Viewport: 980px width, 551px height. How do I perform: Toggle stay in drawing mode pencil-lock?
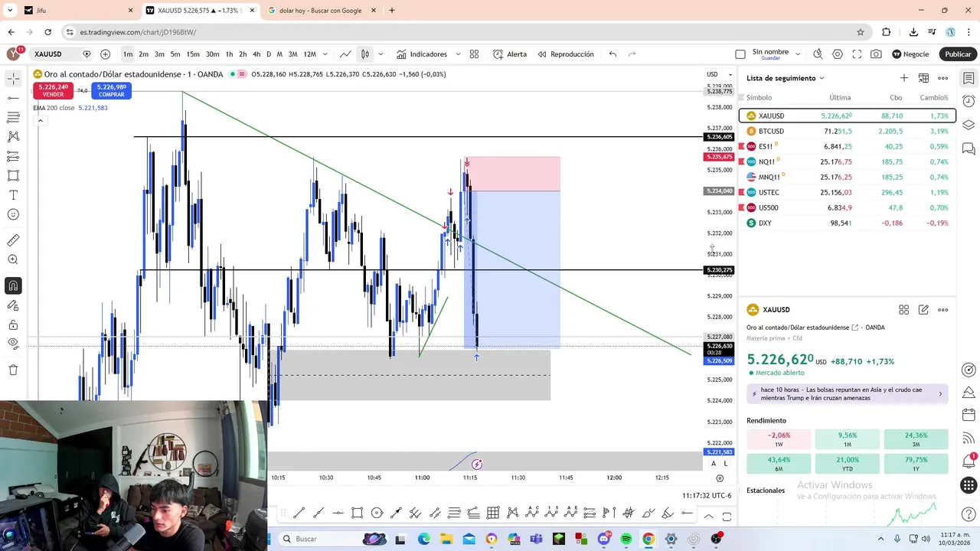pos(13,305)
